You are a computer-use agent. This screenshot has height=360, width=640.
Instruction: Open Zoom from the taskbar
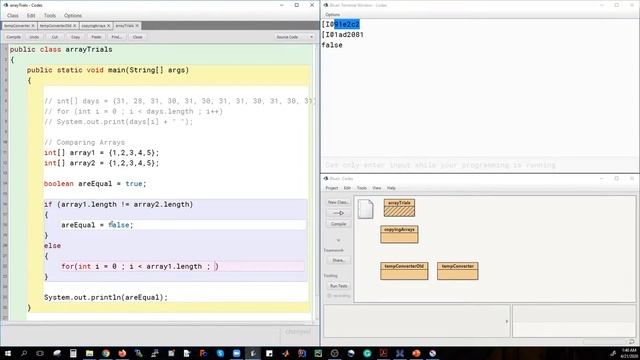click(x=236, y=353)
